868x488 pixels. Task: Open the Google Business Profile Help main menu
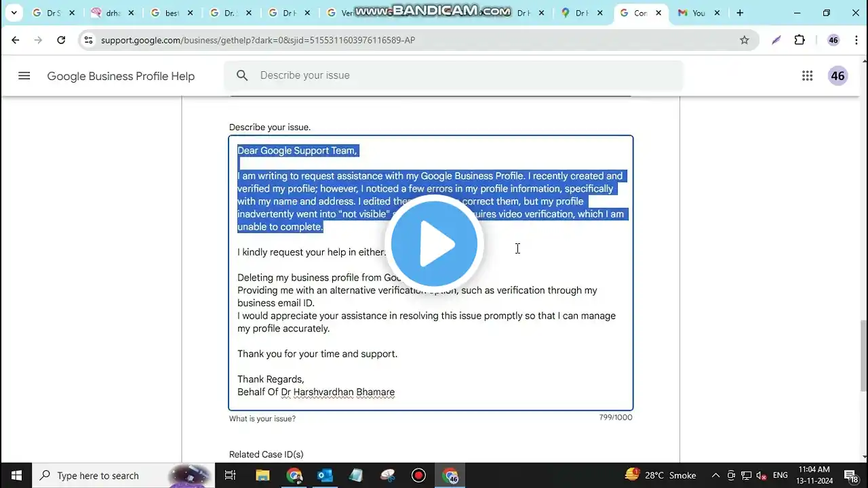tap(24, 76)
